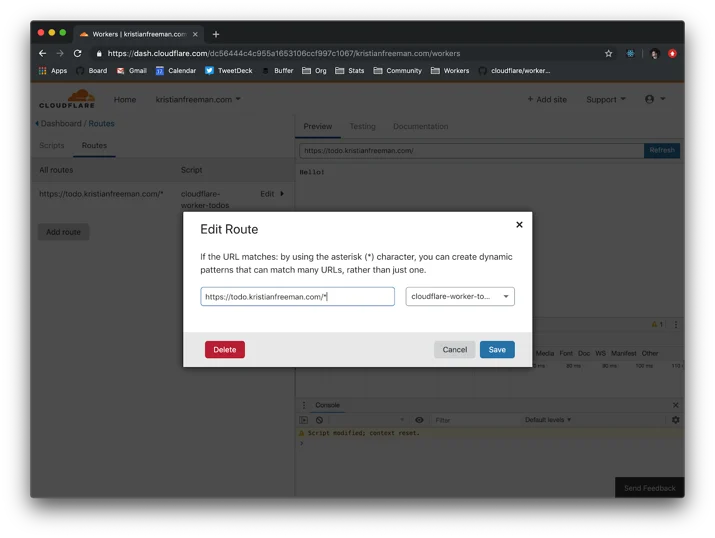Click the devtools warning count icon
The image size is (715, 538).
coord(657,325)
